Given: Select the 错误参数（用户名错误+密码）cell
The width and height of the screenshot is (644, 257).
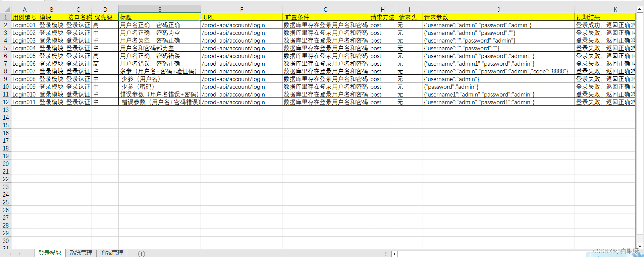Looking at the screenshot, I should click(x=160, y=94).
